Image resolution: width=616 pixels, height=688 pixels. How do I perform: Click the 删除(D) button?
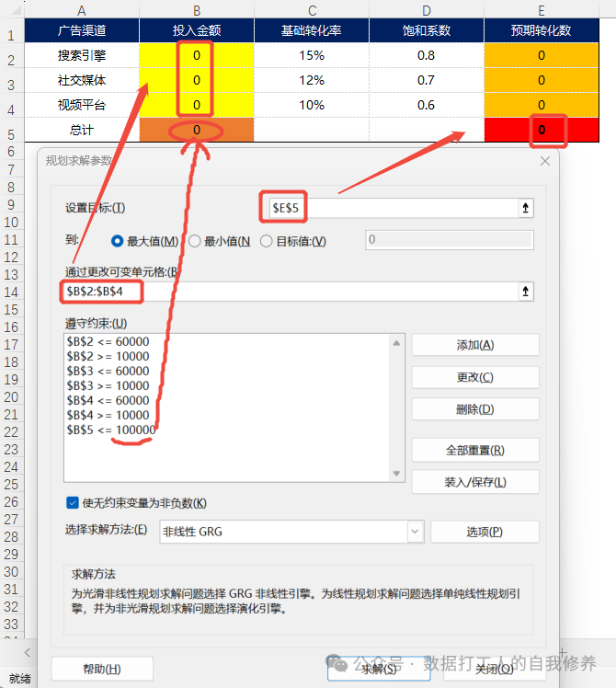click(475, 409)
